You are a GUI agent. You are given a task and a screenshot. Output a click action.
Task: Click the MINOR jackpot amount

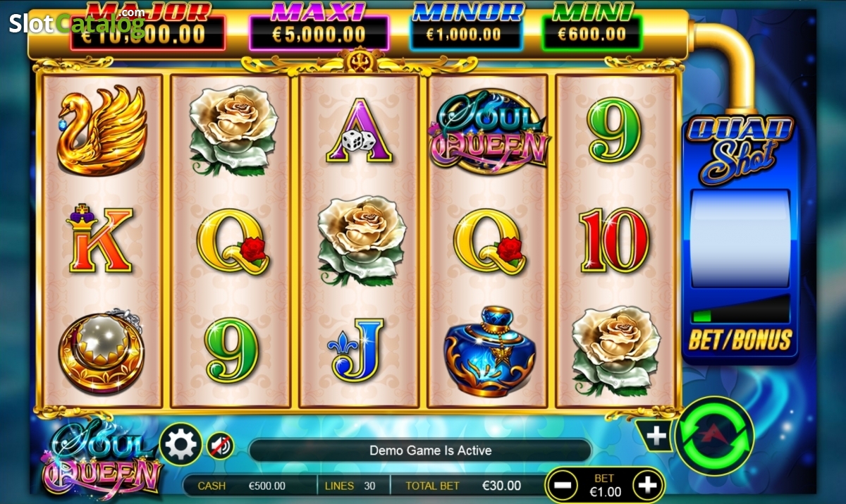[466, 33]
